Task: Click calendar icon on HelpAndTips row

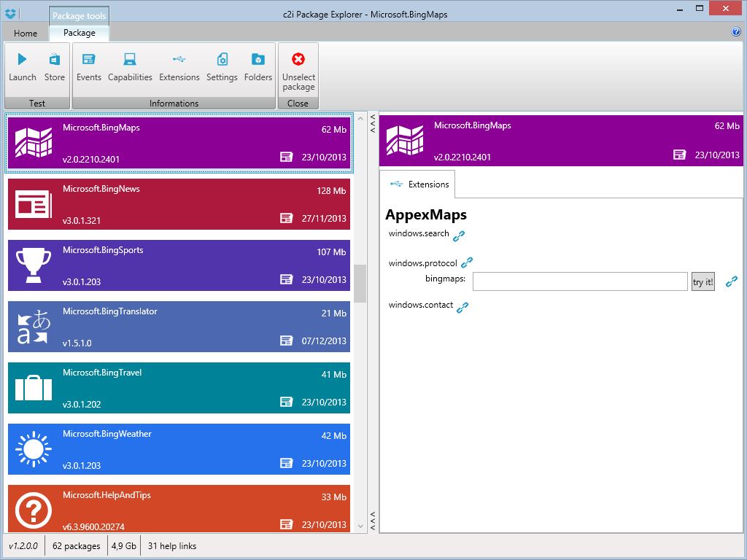Action: [286, 524]
